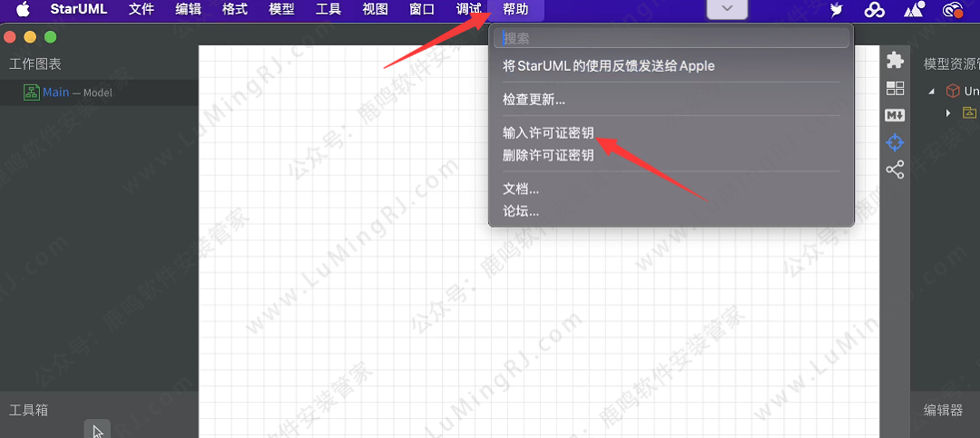Select the pointer tool in toolbox
The image size is (980, 438).
pyautogui.click(x=97, y=429)
